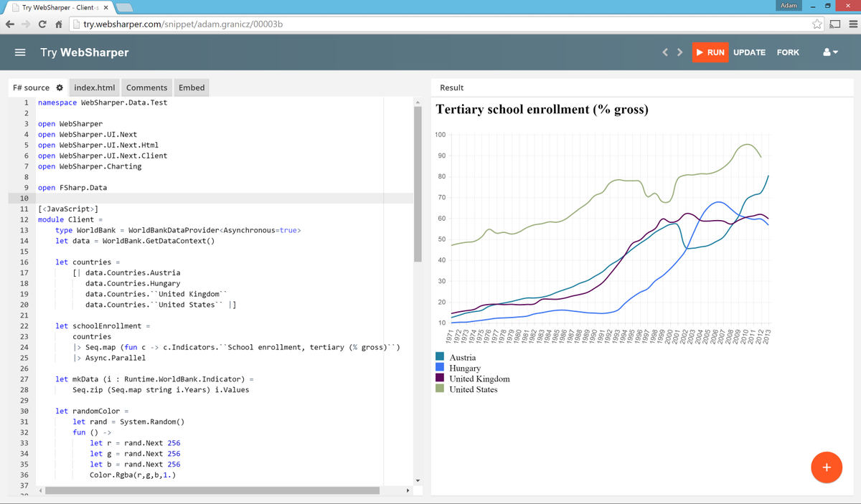Click the 'Austria' legend label
861x504 pixels.
point(463,357)
